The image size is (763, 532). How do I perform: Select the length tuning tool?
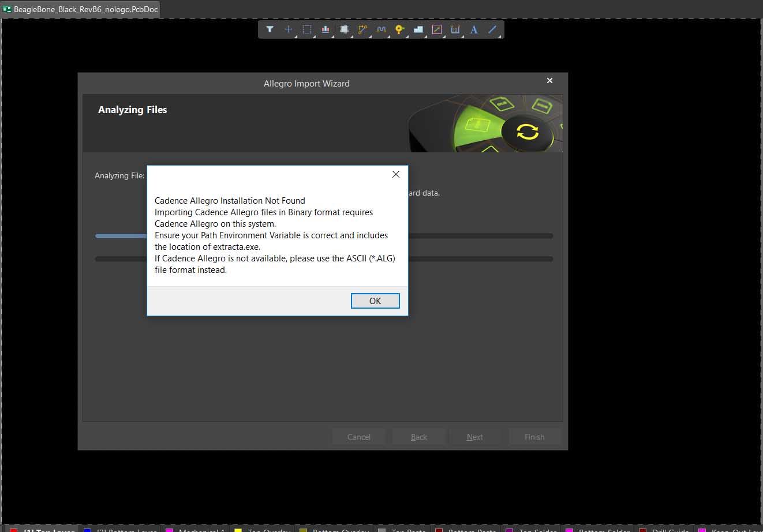click(x=381, y=29)
